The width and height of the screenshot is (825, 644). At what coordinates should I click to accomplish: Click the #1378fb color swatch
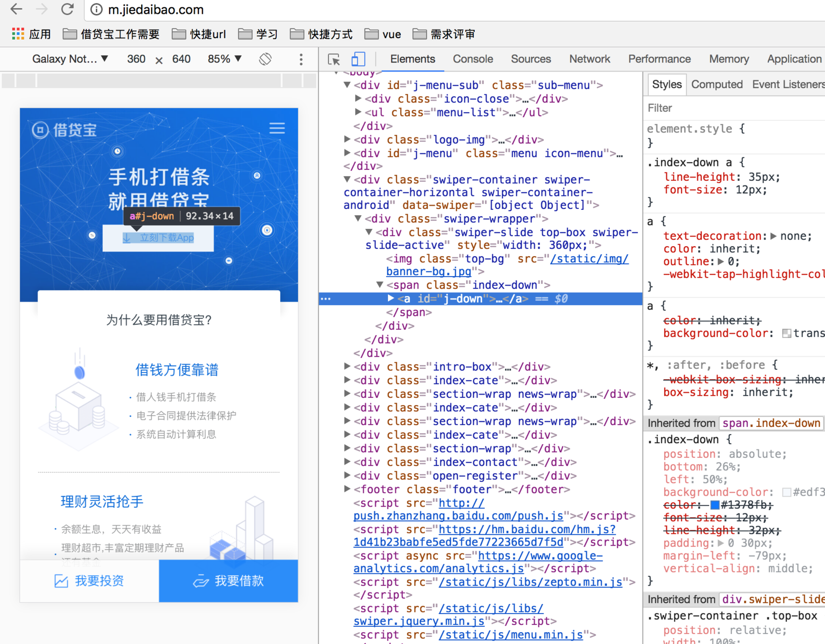pos(715,505)
